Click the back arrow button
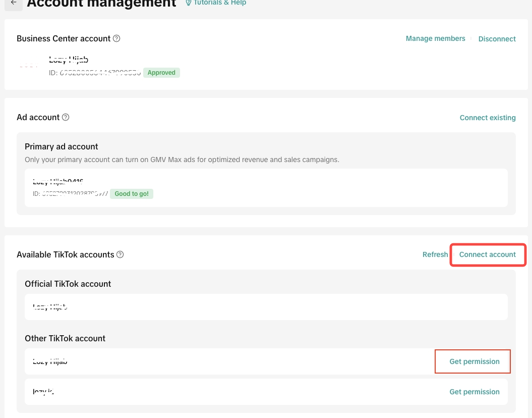 tap(14, 3)
